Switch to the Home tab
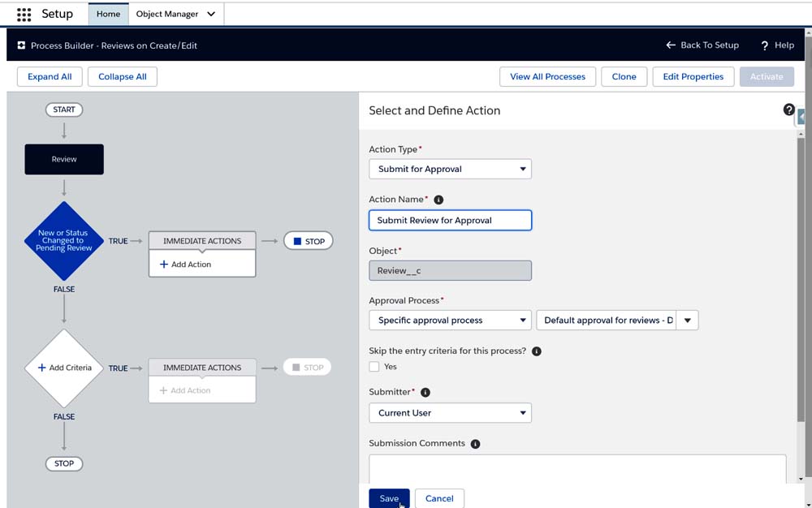The image size is (812, 508). click(x=108, y=14)
